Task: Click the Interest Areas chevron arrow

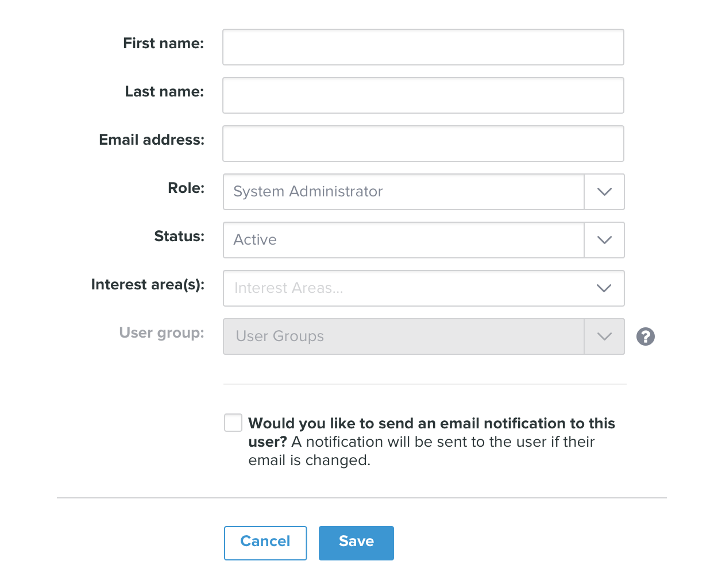Action: click(x=604, y=288)
